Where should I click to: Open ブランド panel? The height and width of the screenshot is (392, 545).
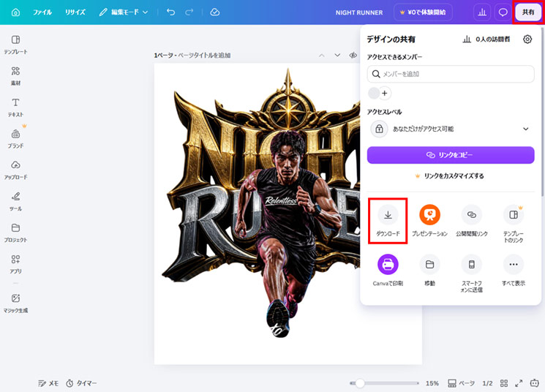[15, 138]
